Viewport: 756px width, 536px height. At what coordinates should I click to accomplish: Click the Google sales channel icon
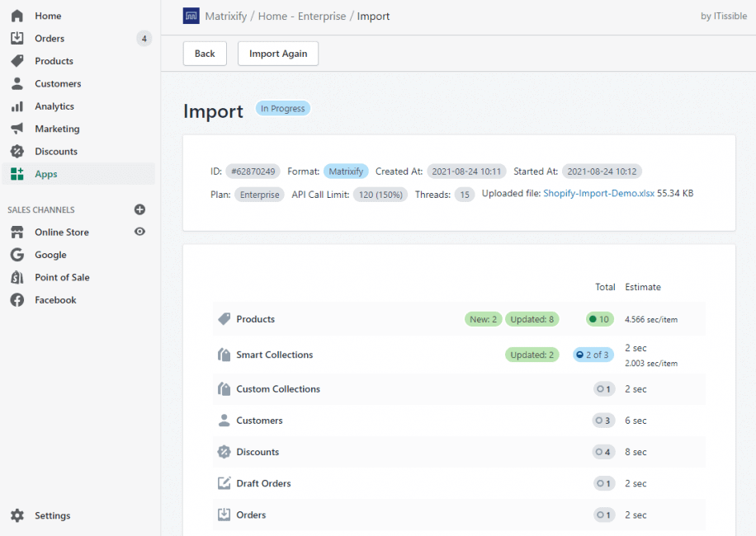[x=17, y=255]
